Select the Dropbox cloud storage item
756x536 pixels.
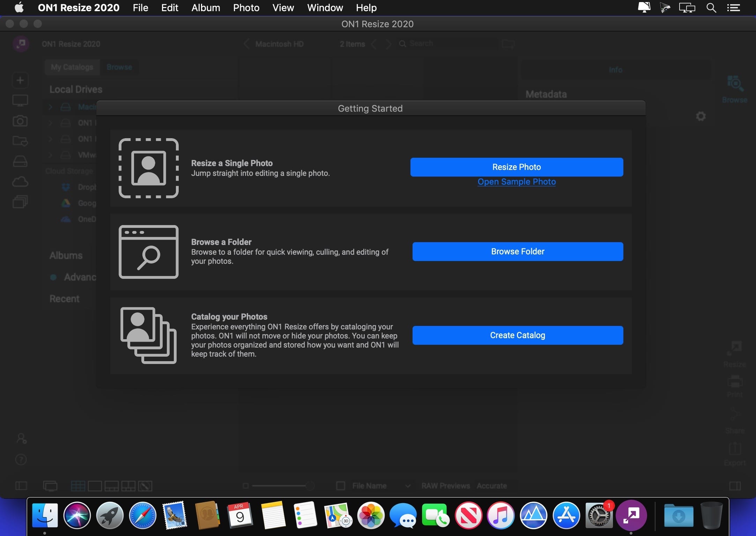click(x=79, y=187)
